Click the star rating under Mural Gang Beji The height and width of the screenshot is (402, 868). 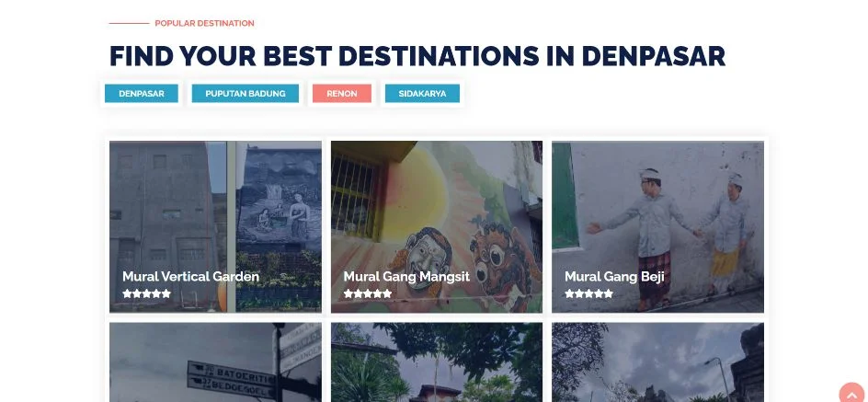pos(589,293)
